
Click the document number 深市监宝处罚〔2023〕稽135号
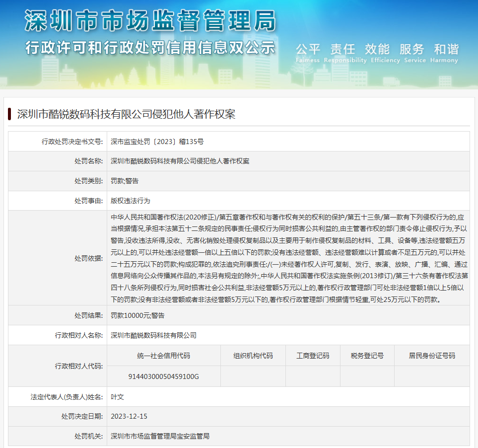(157, 142)
